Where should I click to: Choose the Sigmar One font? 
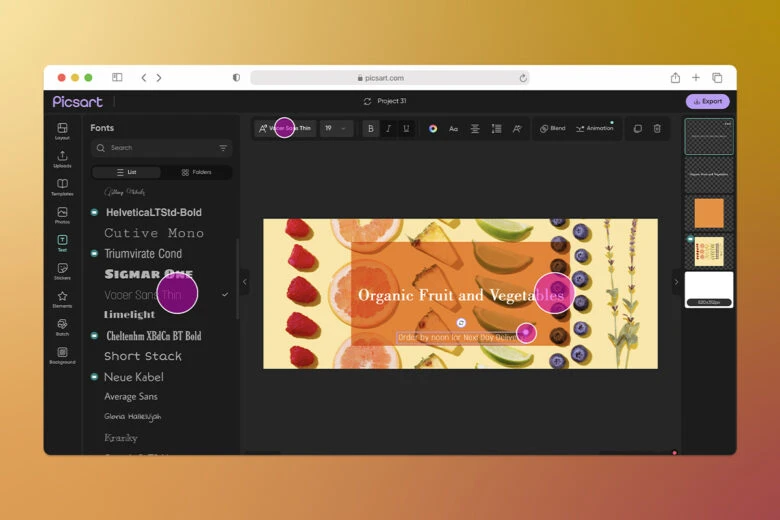coord(148,274)
